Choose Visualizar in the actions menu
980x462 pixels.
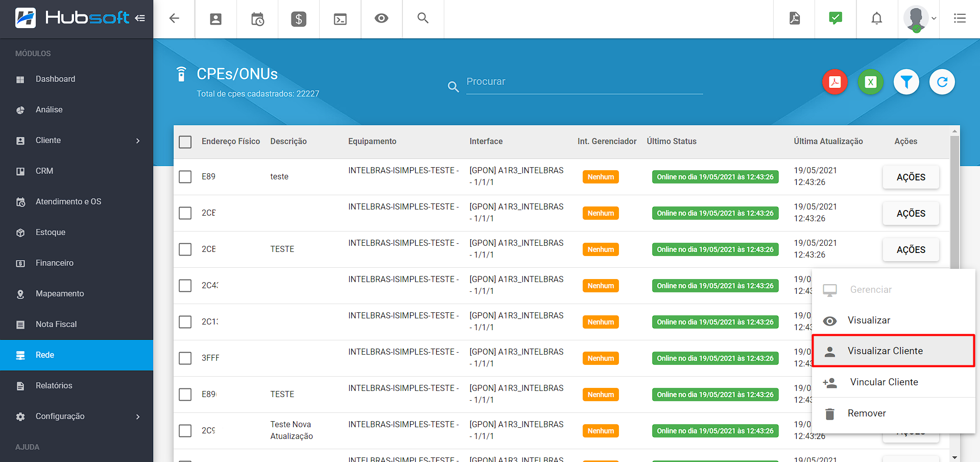coord(894,320)
